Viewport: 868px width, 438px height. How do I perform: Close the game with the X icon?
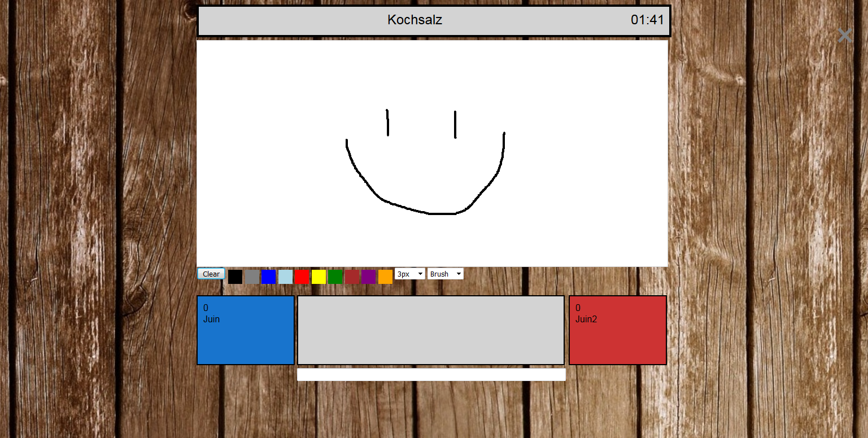[844, 36]
